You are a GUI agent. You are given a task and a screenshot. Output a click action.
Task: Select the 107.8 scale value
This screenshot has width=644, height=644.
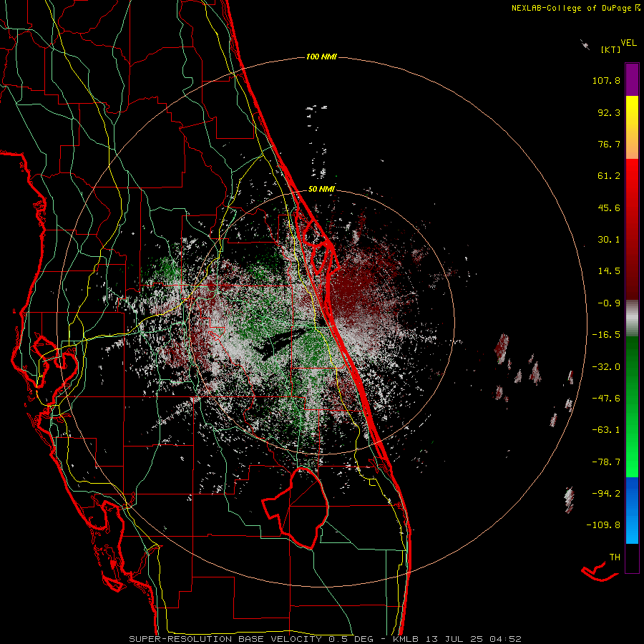pos(606,80)
